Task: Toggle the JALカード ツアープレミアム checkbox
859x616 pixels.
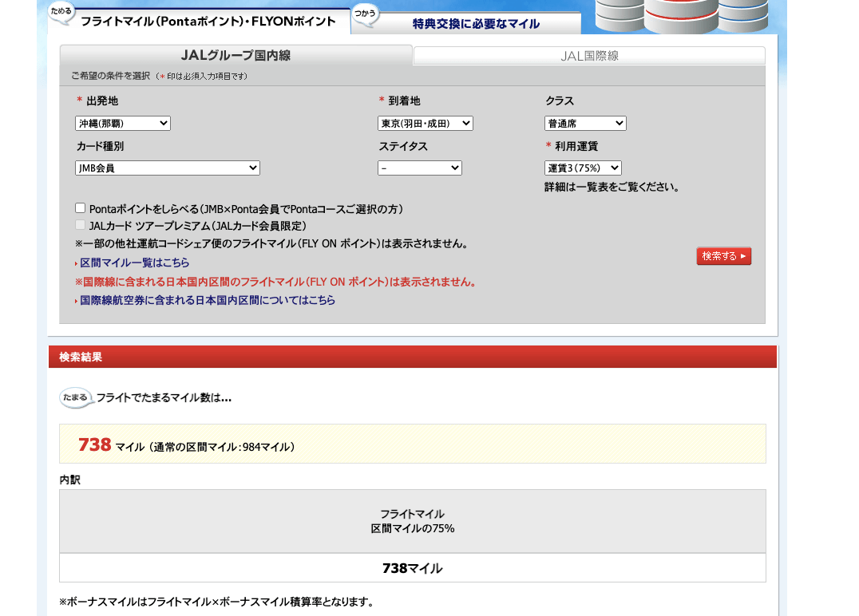Action: tap(81, 225)
